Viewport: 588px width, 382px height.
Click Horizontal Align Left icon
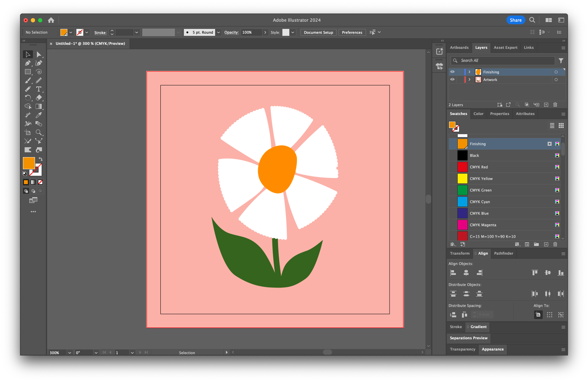click(453, 273)
